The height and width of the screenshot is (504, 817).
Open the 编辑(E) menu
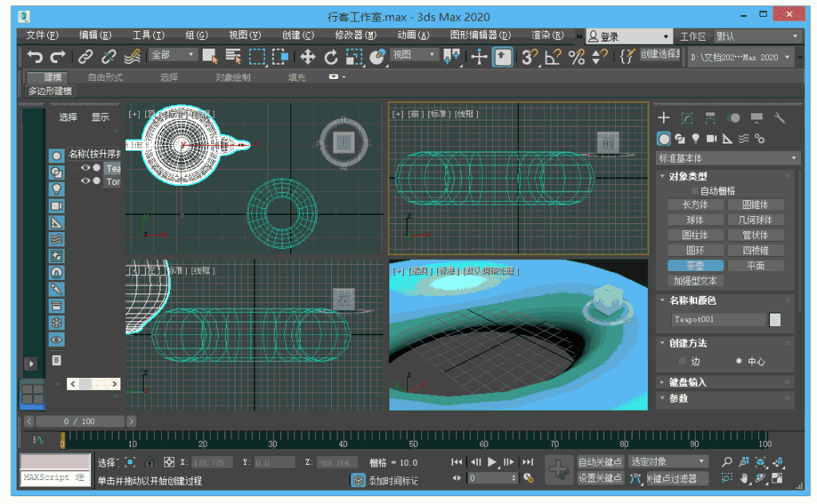pos(96,35)
